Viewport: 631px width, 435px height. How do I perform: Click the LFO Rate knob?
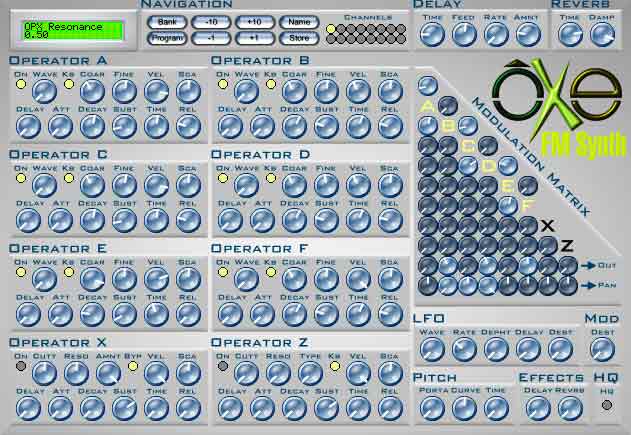(463, 349)
